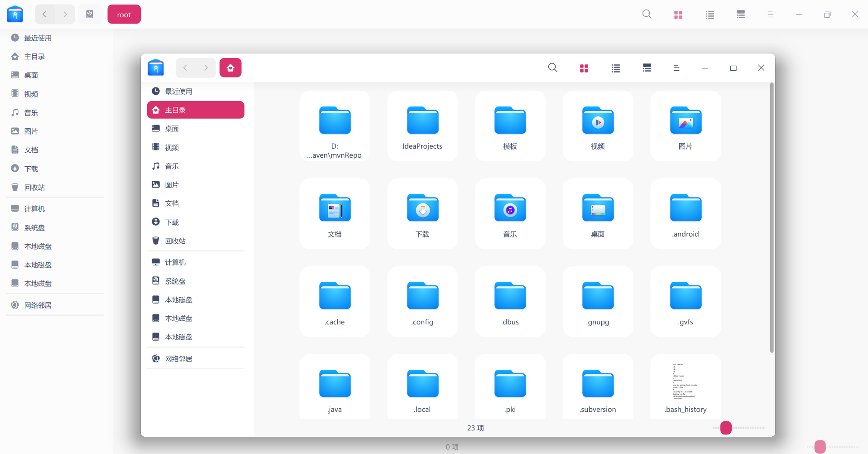Switch background root window to compact view
868x454 pixels.
(741, 14)
